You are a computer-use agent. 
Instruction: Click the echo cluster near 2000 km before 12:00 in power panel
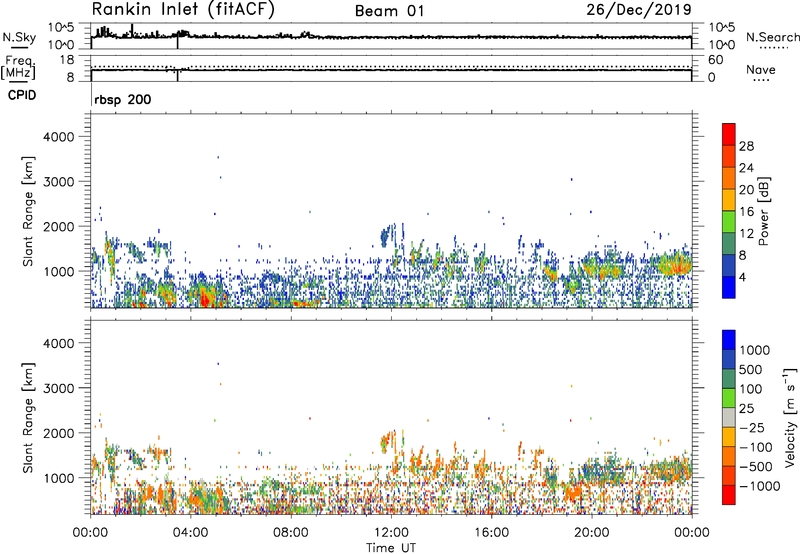coord(387,235)
